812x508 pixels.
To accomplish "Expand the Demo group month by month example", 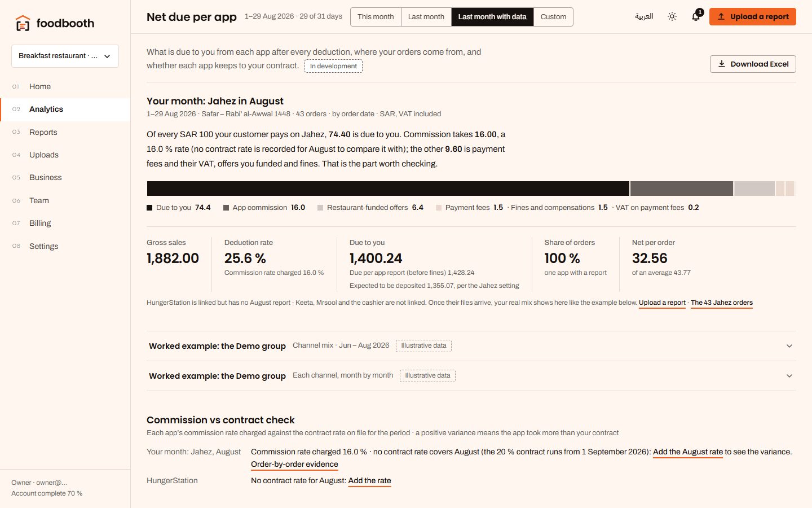I will pyautogui.click(x=471, y=376).
